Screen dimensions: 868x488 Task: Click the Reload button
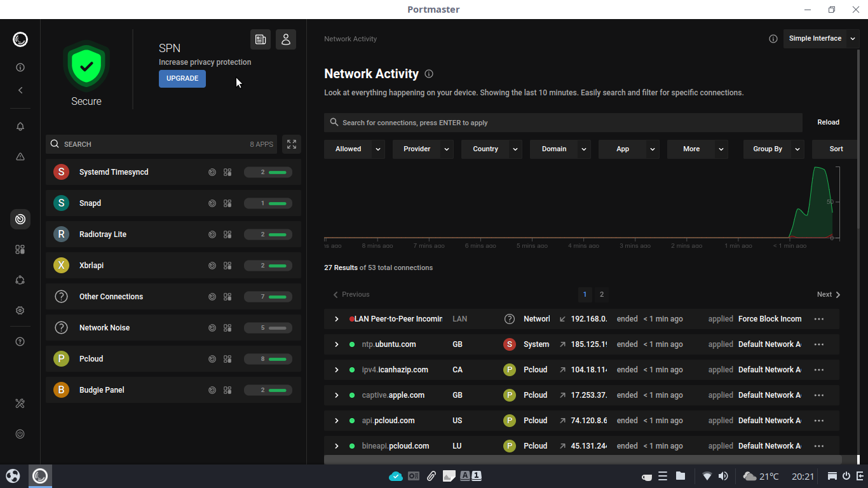[x=828, y=123]
